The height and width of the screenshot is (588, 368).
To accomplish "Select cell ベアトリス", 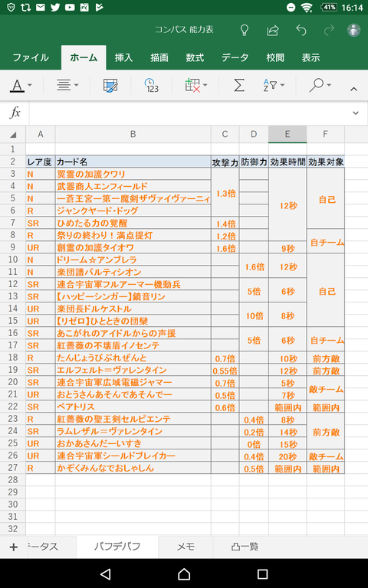I will click(133, 407).
